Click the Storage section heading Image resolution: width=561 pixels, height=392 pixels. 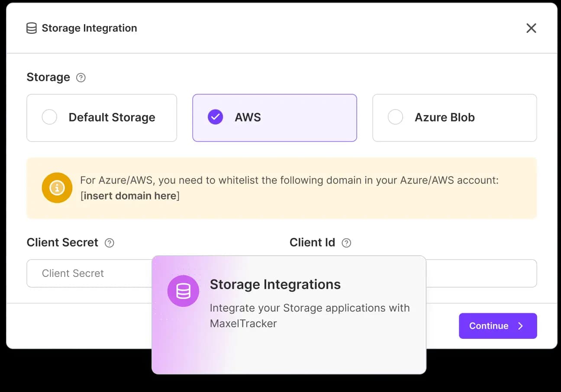(x=48, y=77)
